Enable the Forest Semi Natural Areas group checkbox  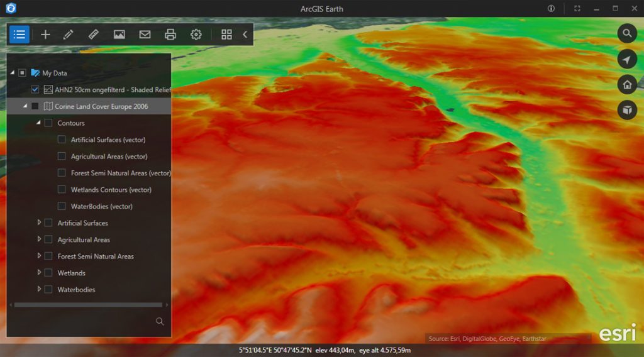pyautogui.click(x=48, y=256)
